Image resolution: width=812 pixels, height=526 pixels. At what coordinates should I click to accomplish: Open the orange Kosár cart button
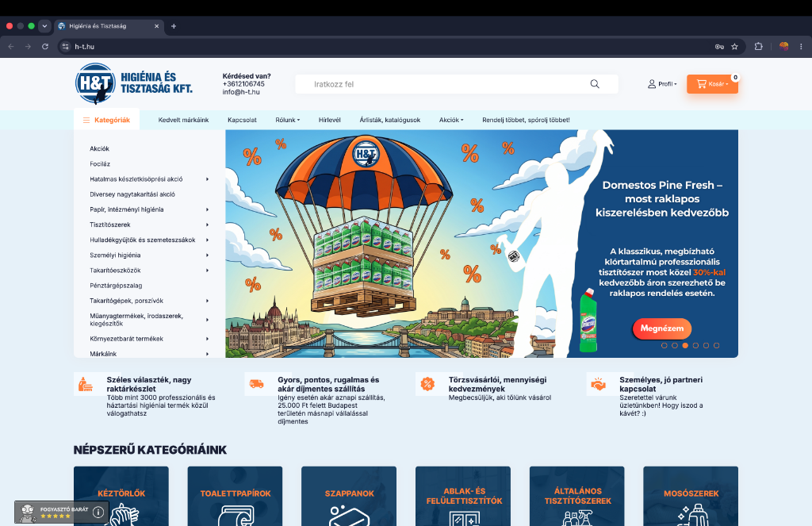[x=712, y=84]
